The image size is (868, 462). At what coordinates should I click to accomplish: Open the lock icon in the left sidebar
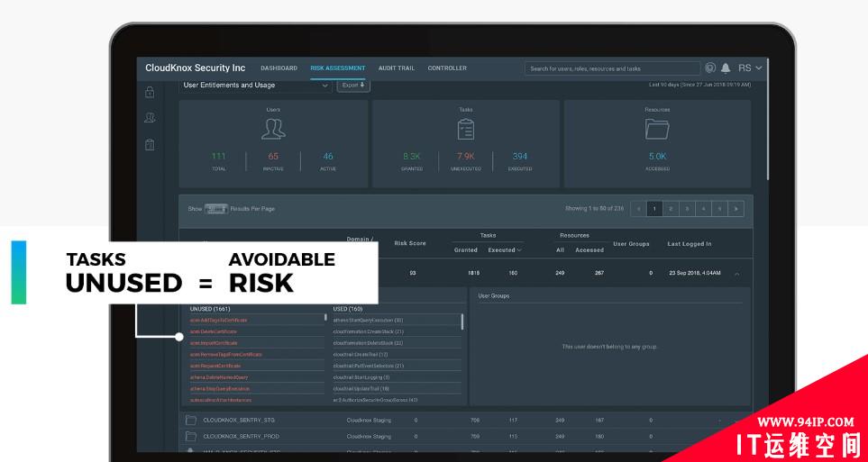click(150, 92)
